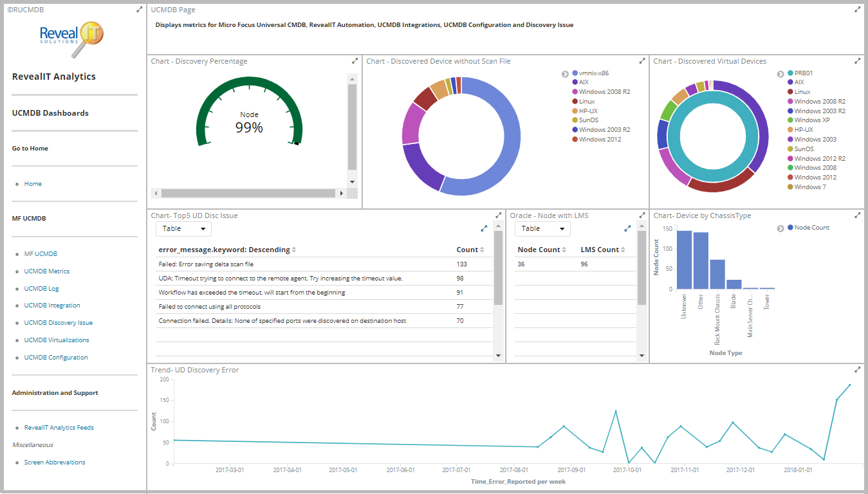
Task: Expand the Discovered Device without Scan File panel
Action: [642, 61]
